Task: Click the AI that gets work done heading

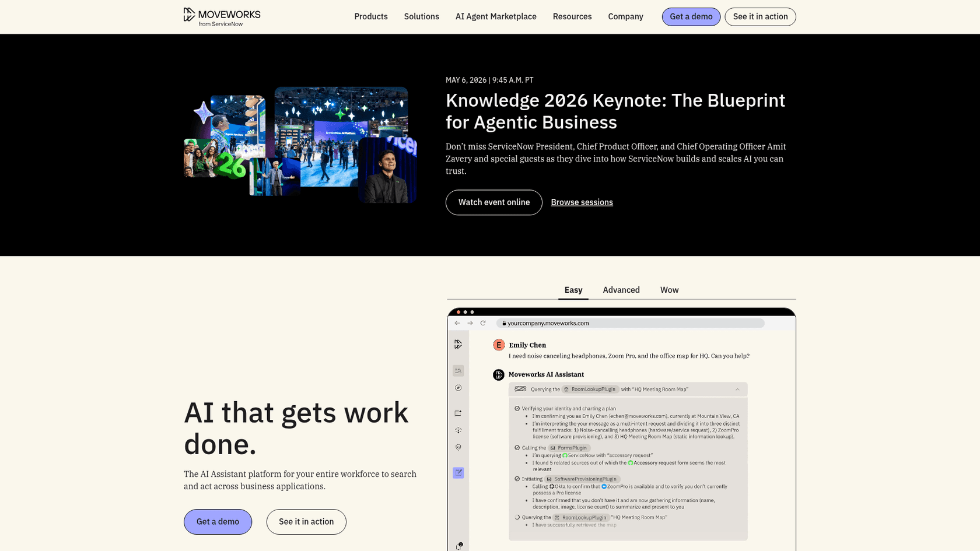Action: click(296, 429)
